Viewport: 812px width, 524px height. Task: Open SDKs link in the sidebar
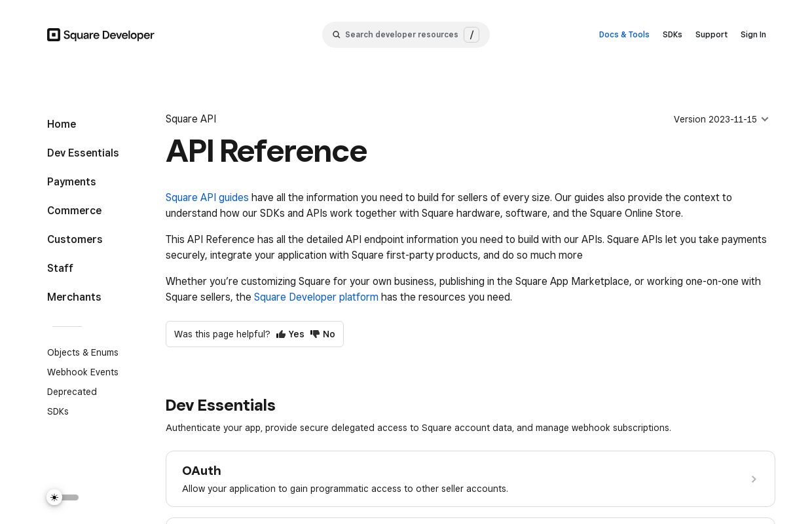[58, 411]
